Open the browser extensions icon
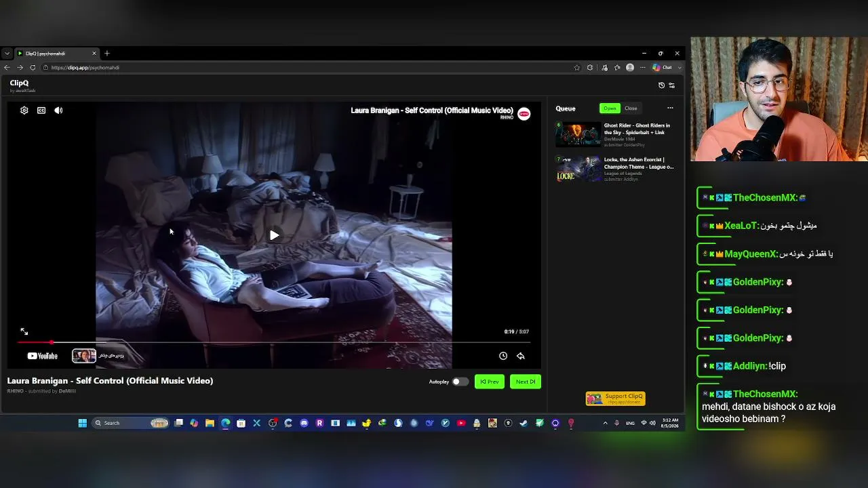Viewport: 868px width, 488px height. coord(590,68)
